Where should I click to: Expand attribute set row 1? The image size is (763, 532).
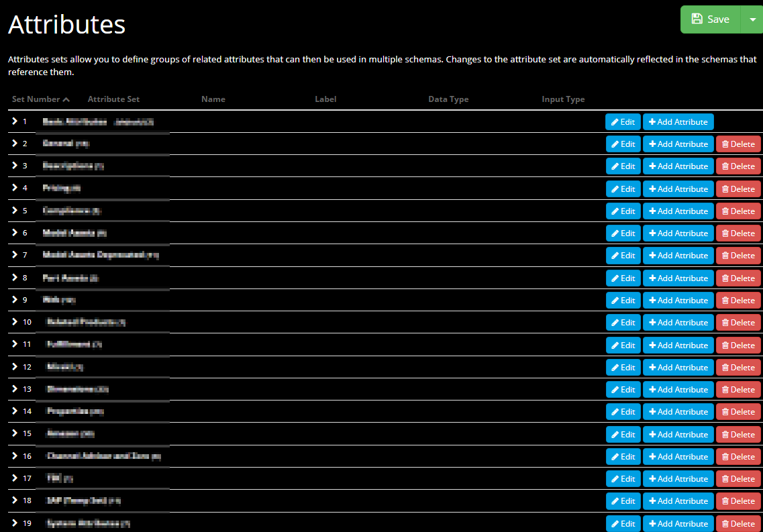click(x=14, y=121)
